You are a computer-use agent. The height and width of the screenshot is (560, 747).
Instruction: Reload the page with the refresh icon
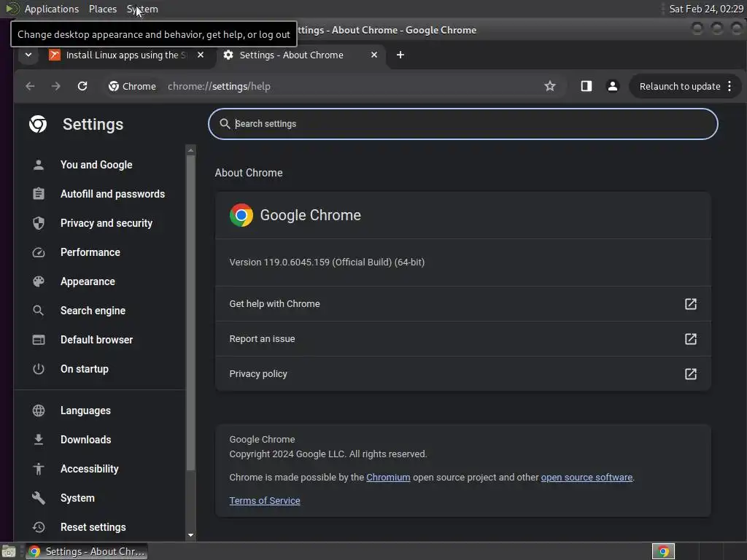[x=82, y=86]
